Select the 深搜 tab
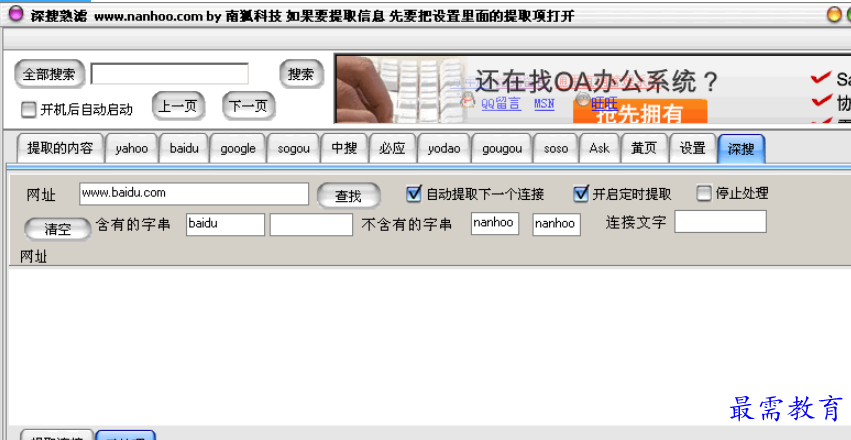 pos(741,149)
